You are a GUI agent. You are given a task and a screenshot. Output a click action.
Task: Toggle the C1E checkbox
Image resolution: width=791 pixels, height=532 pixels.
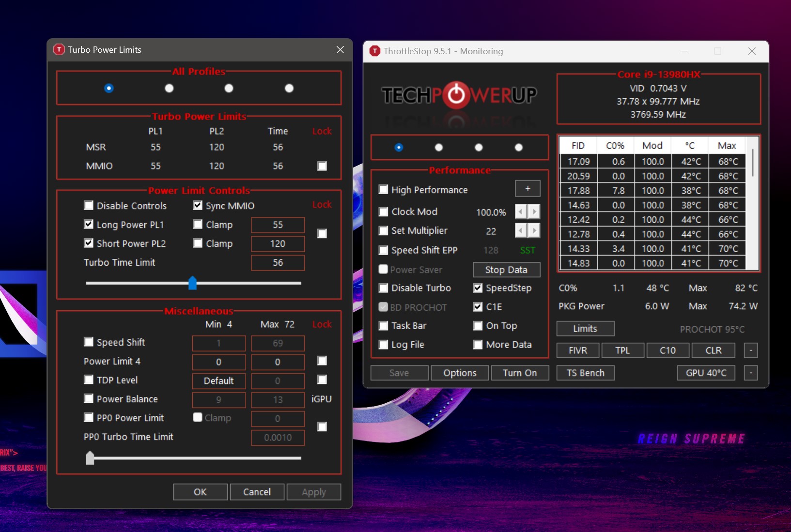tap(478, 306)
